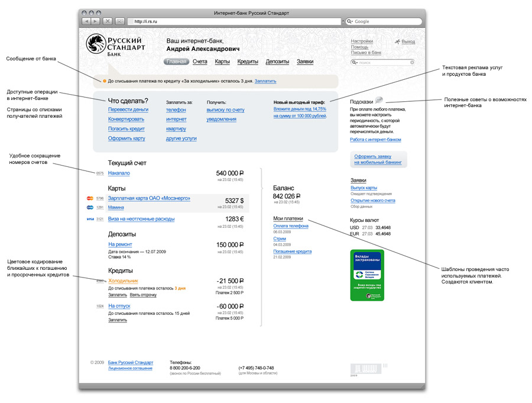
Task: Open the Кредиты navigation tab
Action: coord(248,62)
